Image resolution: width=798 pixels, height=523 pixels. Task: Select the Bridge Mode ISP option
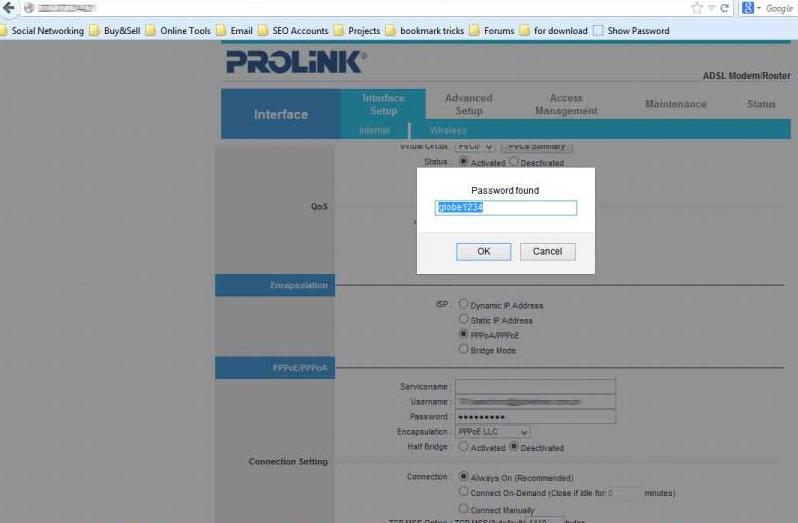pos(463,349)
